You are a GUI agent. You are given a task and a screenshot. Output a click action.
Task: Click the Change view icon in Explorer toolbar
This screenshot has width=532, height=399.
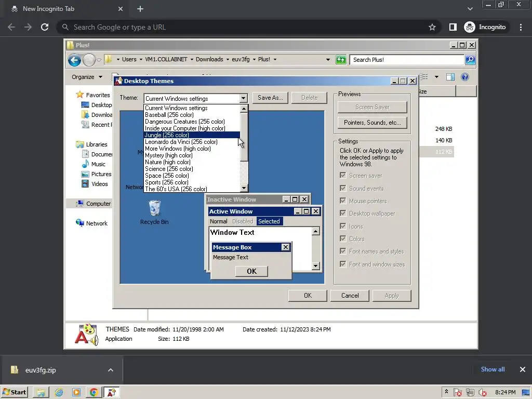point(424,77)
